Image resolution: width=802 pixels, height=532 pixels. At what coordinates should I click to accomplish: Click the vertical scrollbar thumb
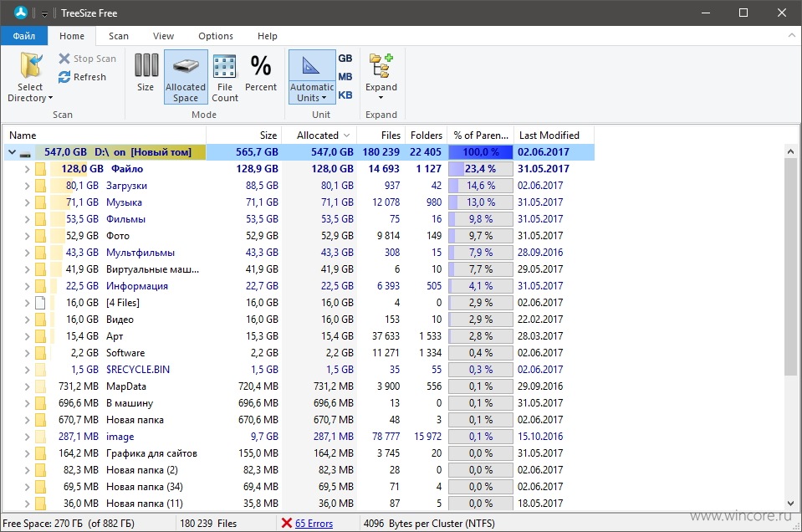pos(791,266)
